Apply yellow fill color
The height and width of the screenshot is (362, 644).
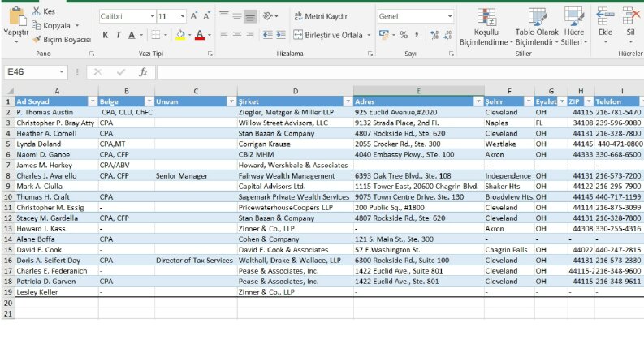[180, 35]
